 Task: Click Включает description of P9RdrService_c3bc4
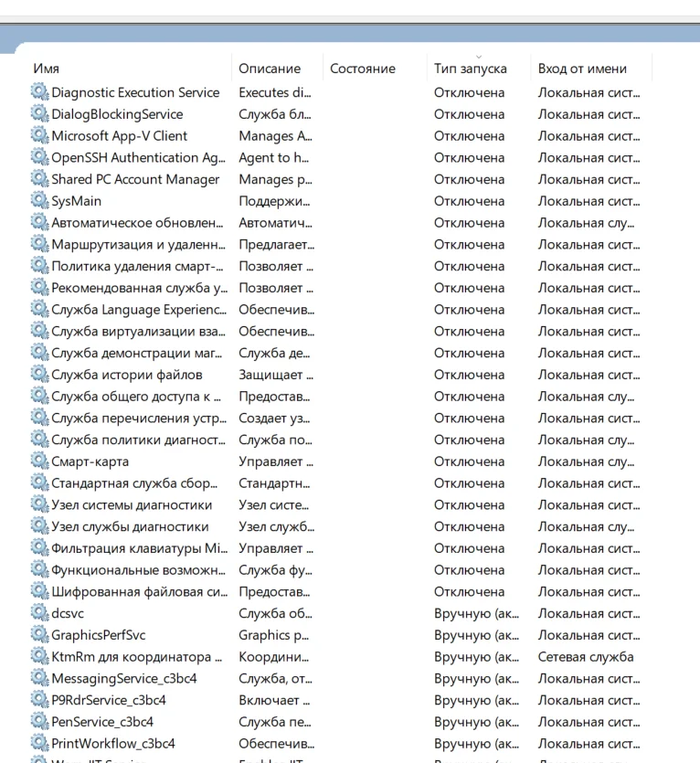tap(274, 700)
